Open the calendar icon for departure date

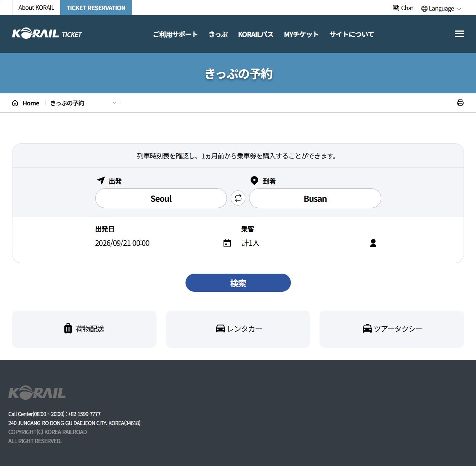(x=227, y=243)
